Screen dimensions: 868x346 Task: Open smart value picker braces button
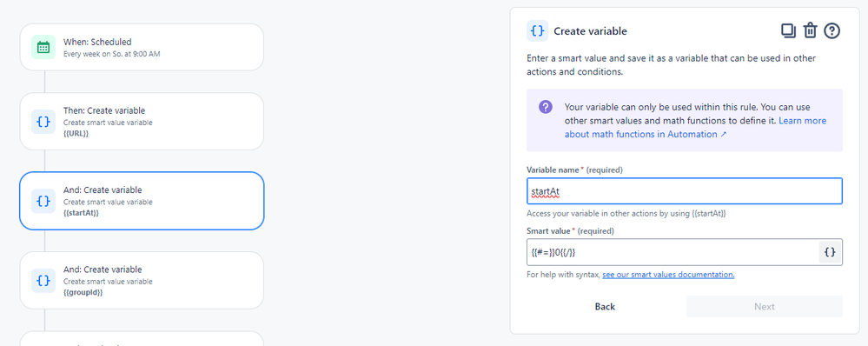(x=830, y=252)
